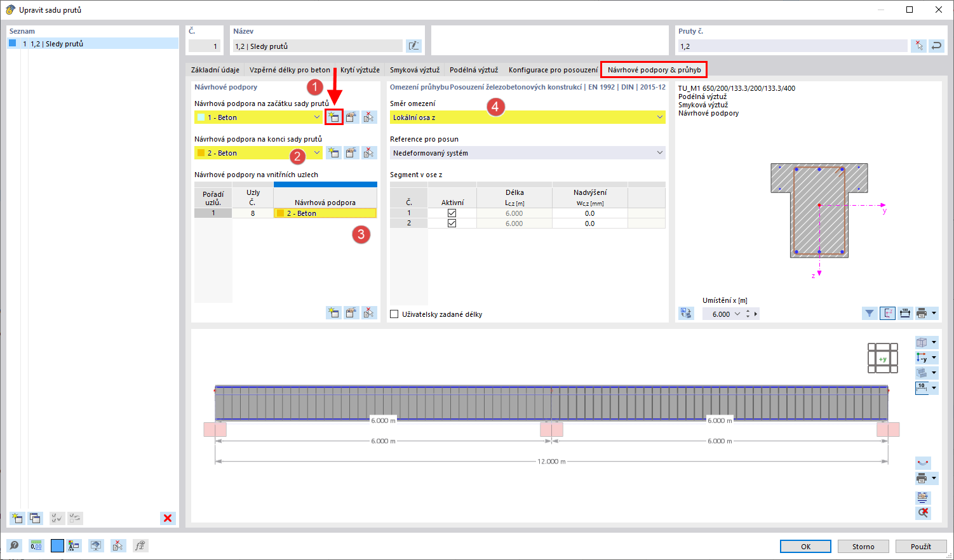
Task: Print the beam view graphic
Action: tap(922, 478)
